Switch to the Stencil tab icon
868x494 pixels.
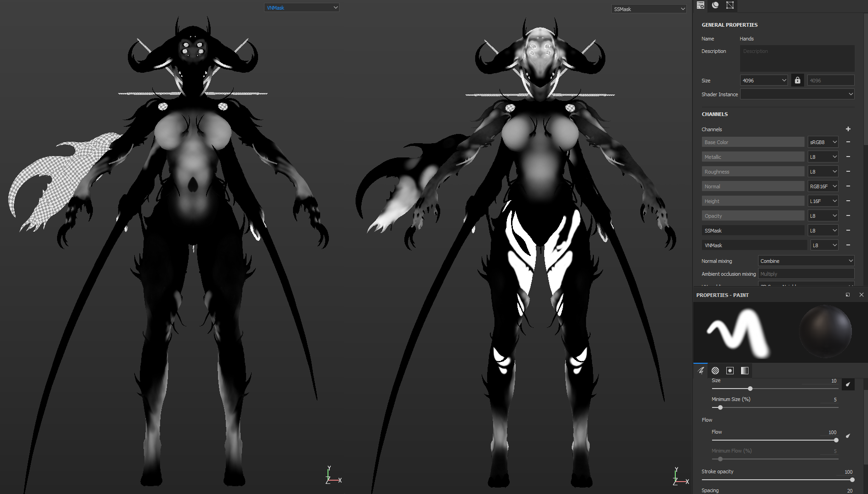coord(730,370)
